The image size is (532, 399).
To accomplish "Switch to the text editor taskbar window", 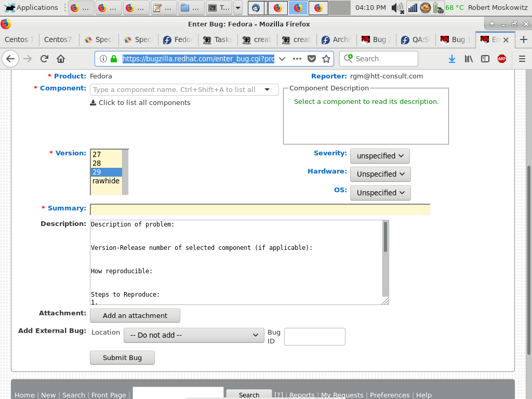I will pos(164,7).
